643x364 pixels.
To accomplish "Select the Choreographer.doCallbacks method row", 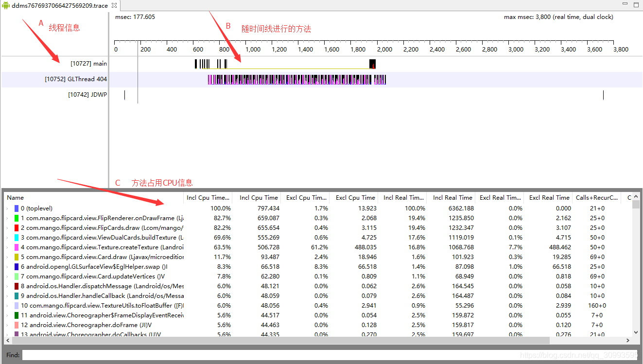I will point(318,334).
